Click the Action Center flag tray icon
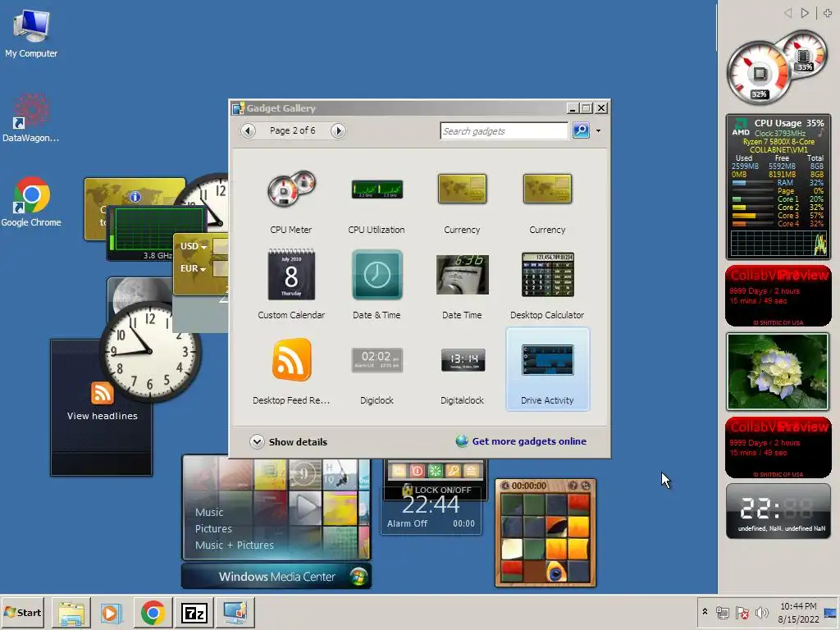This screenshot has width=840, height=630. 742,612
